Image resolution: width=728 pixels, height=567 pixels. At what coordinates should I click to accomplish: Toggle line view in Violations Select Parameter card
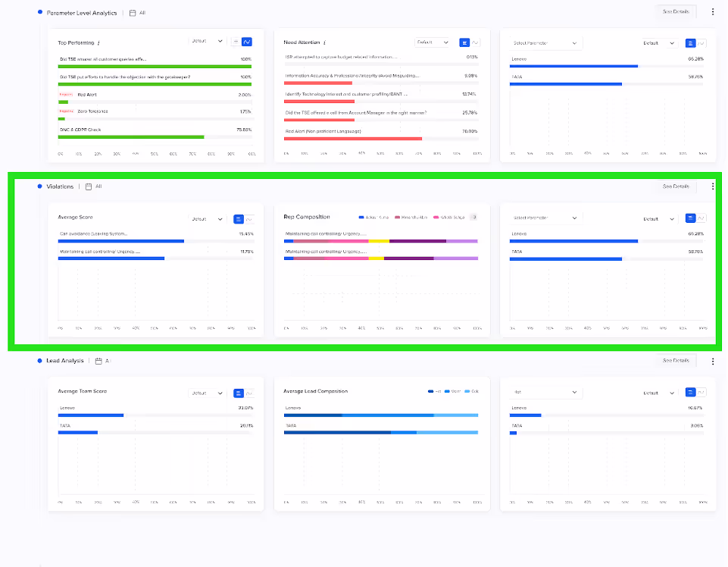701,218
